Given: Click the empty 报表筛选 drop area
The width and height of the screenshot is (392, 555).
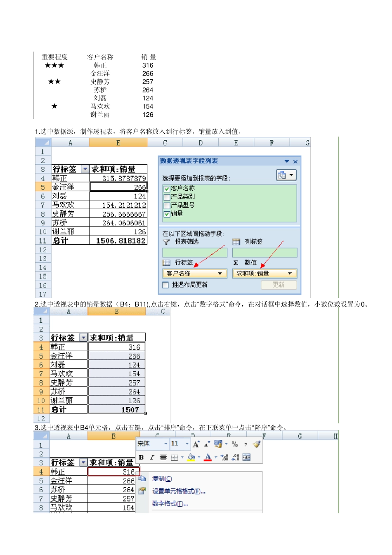Looking at the screenshot, I should pos(195,253).
